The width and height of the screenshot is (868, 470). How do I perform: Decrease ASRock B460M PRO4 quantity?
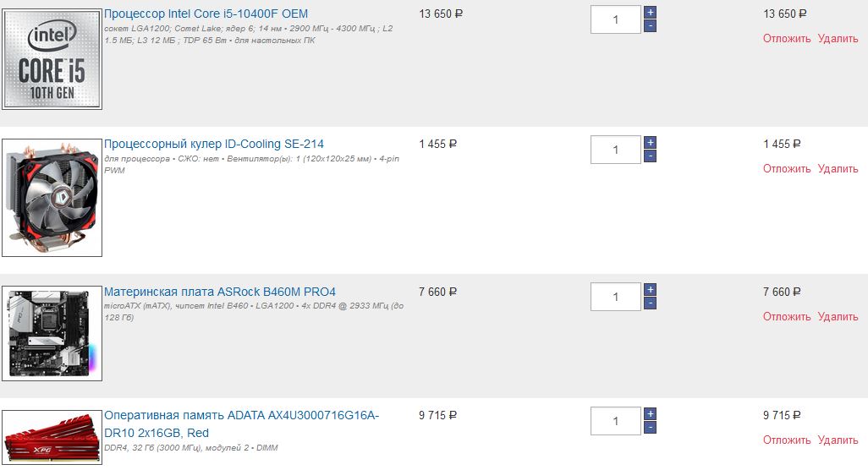coord(650,303)
